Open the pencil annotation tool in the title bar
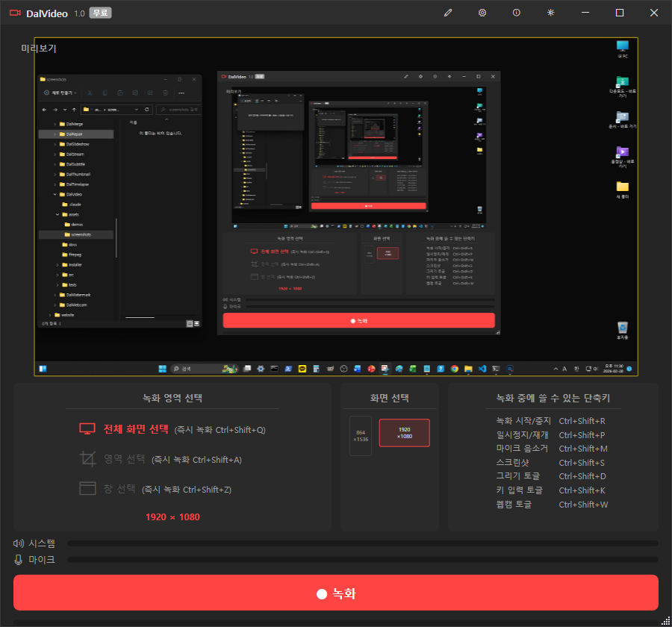Image resolution: width=672 pixels, height=627 pixels. coord(447,13)
